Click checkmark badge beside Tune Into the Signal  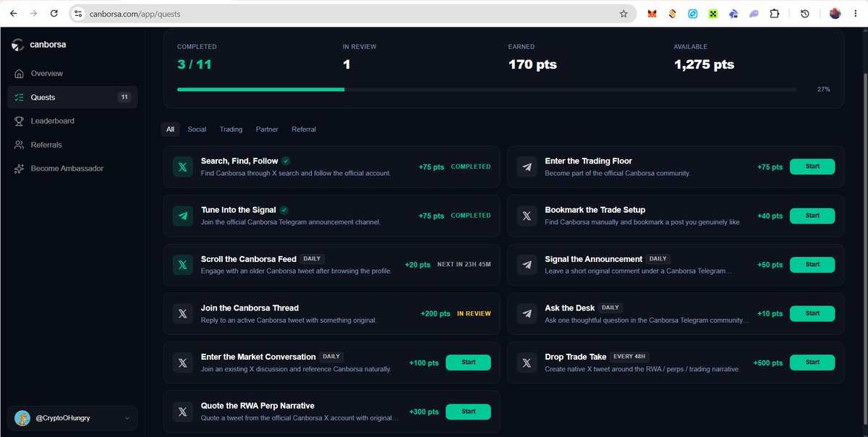(284, 210)
